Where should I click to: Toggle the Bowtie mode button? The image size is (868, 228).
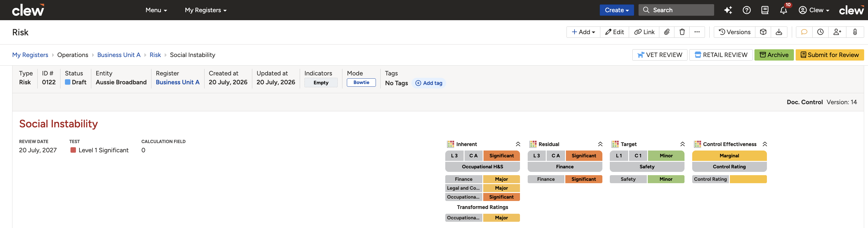click(361, 82)
